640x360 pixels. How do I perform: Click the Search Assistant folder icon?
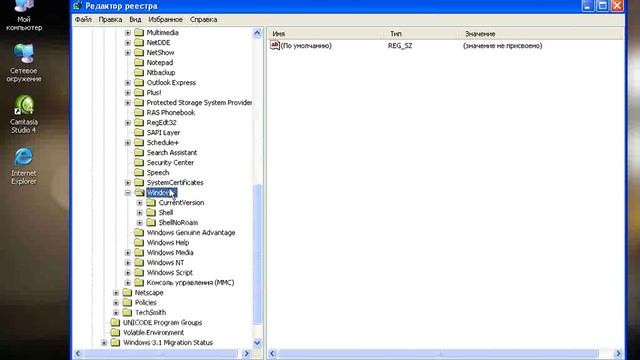[139, 152]
